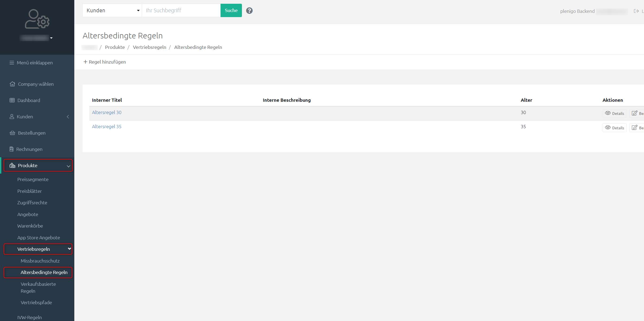Select Altersbedingte Regeln in the sidebar
Screen dimensions: 644x321
coord(44,272)
